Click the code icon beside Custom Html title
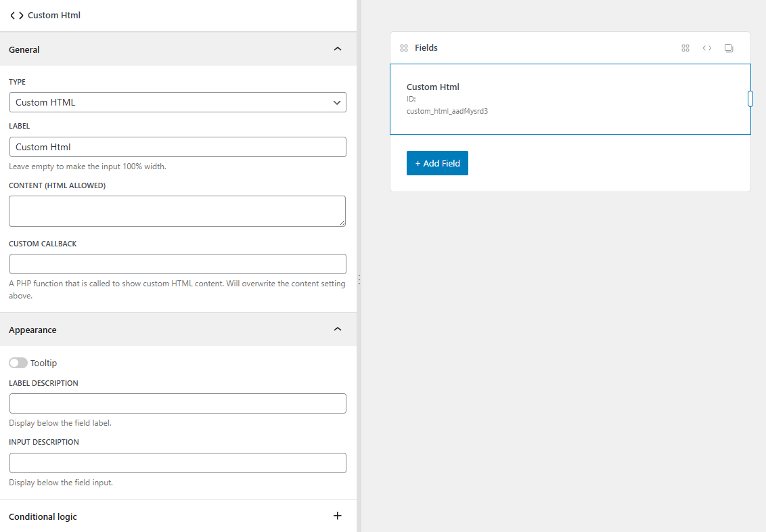 click(15, 14)
